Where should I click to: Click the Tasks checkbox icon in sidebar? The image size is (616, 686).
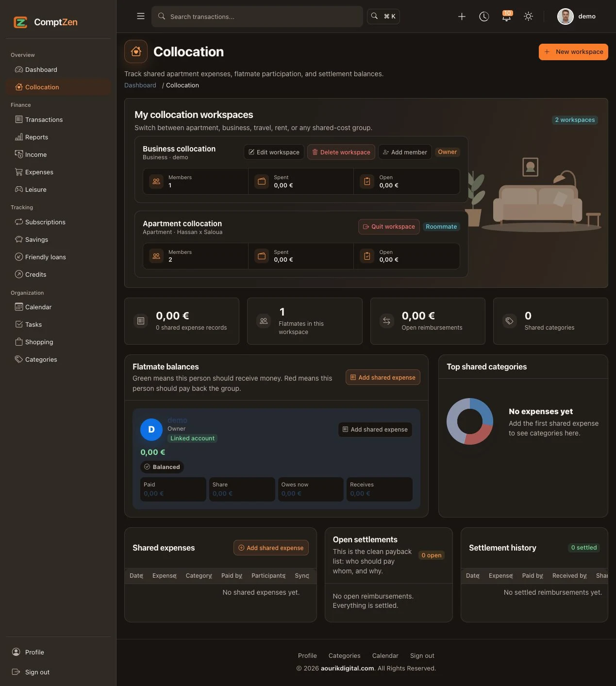(x=19, y=324)
